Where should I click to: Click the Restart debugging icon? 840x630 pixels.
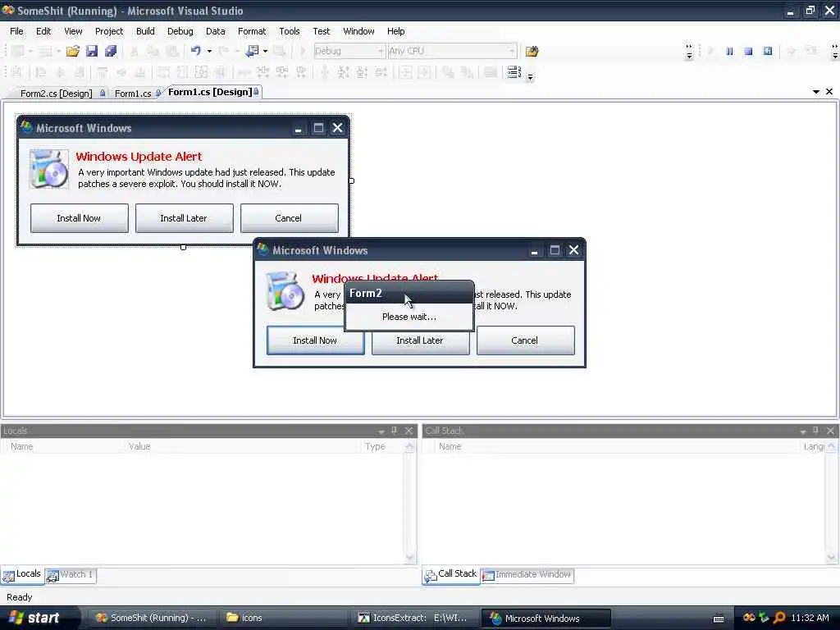click(768, 51)
